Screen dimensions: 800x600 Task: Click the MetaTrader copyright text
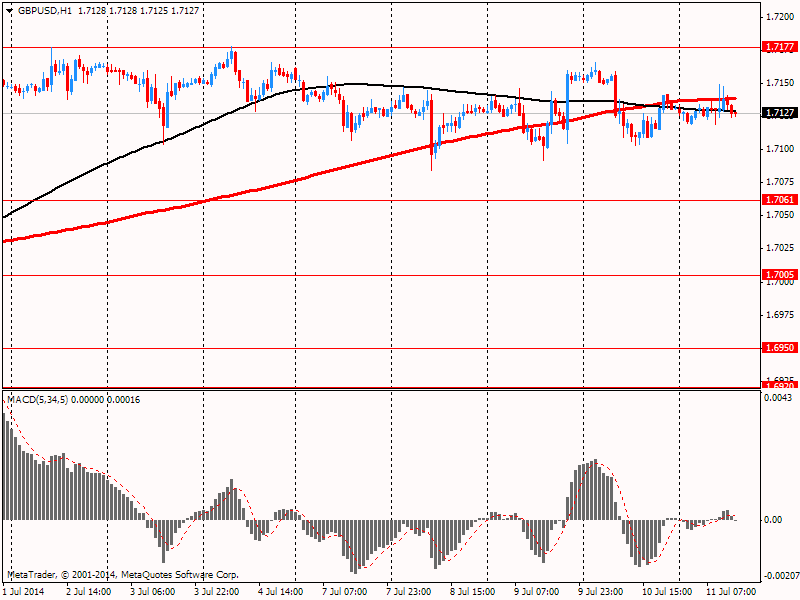pyautogui.click(x=123, y=574)
